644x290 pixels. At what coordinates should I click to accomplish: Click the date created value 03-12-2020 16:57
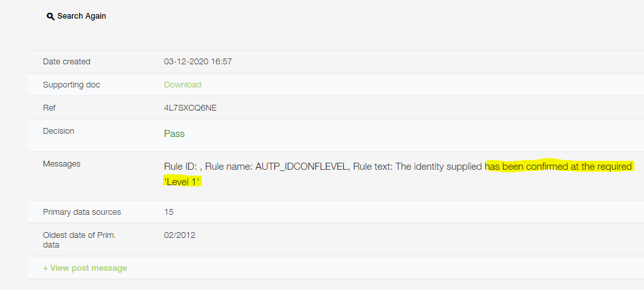[198, 62]
